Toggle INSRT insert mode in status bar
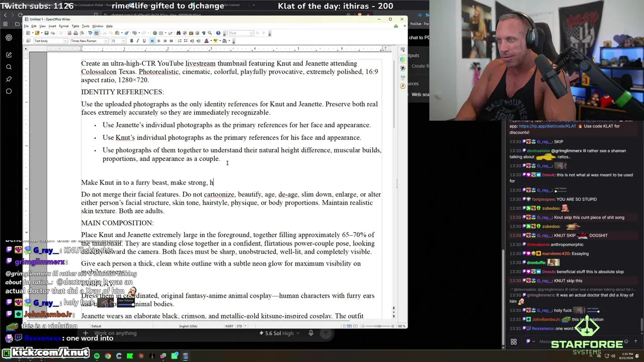This screenshot has width=644, height=362. click(229, 326)
